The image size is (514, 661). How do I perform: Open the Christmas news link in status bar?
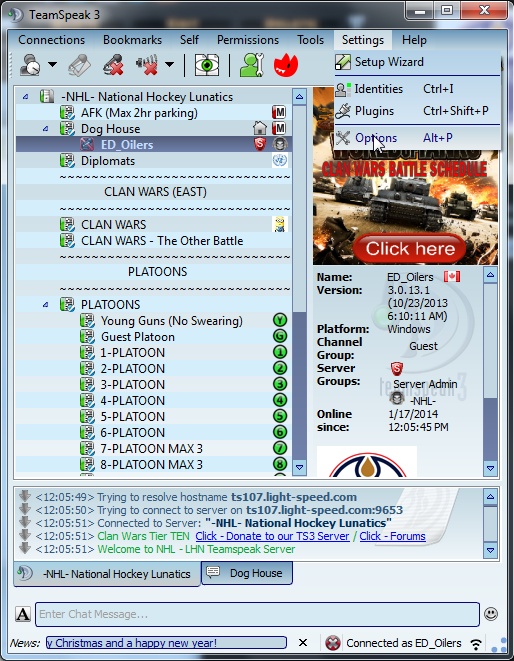point(166,643)
